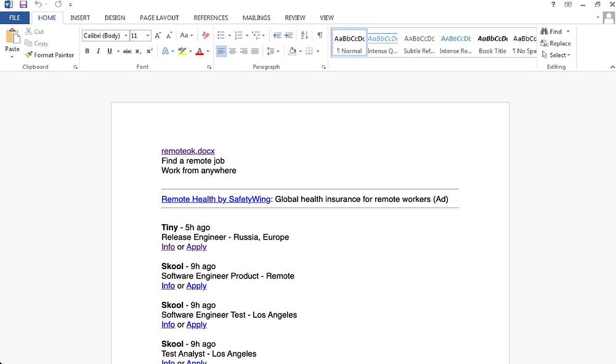616x364 pixels.
Task: Open the user account avatar icon
Action: pos(609,18)
